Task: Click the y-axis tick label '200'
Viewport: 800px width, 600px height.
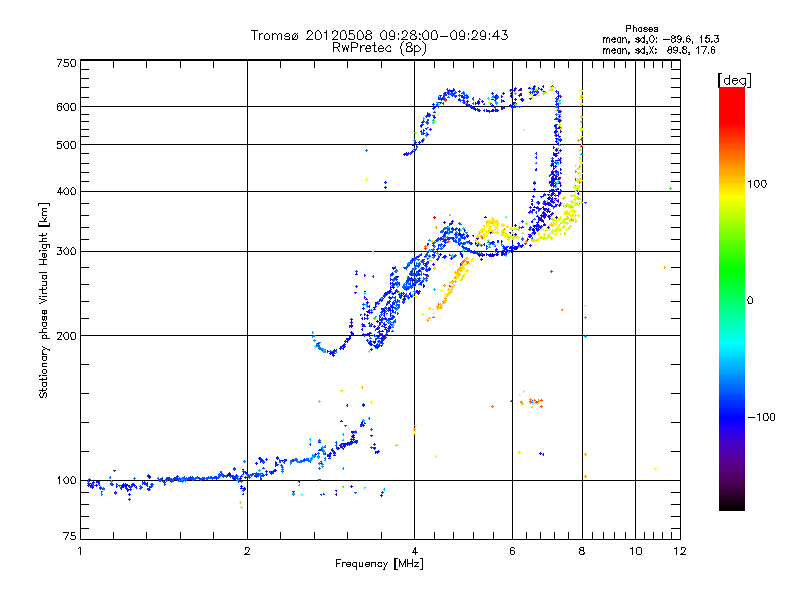Action: (x=66, y=336)
